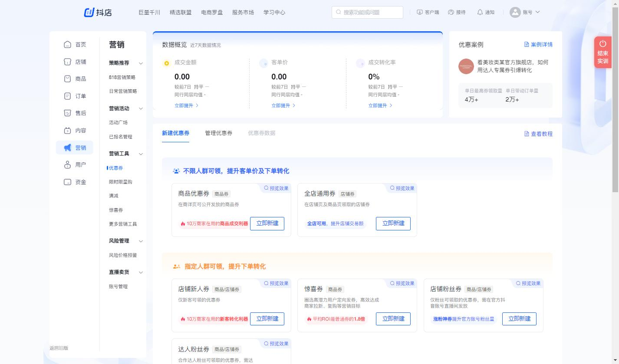
Task: Switch to 管理优惠券 tab
Action: [x=219, y=133]
